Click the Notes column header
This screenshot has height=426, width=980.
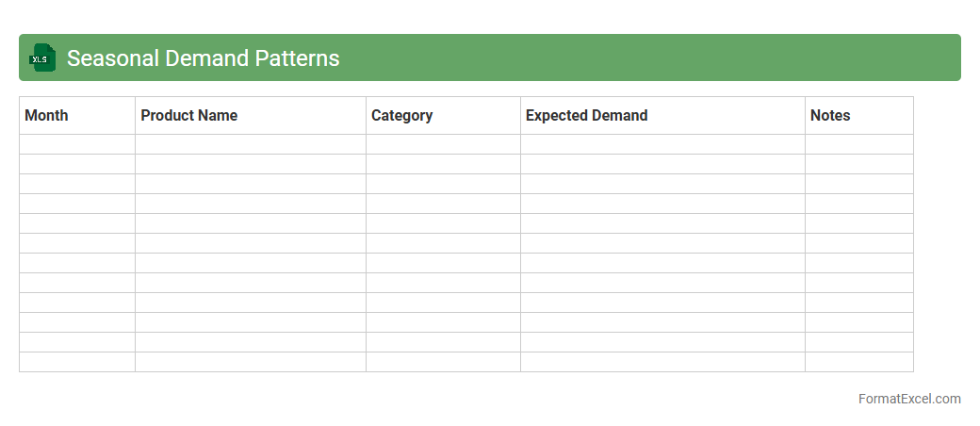point(858,115)
